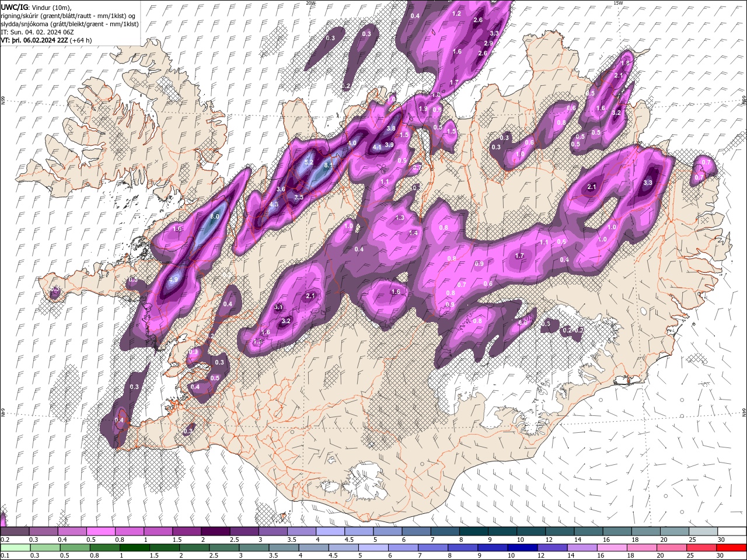Screen dimensions: 747x560
Task: Click the "slydda/snjókoma" legend description line
Action: point(69,24)
